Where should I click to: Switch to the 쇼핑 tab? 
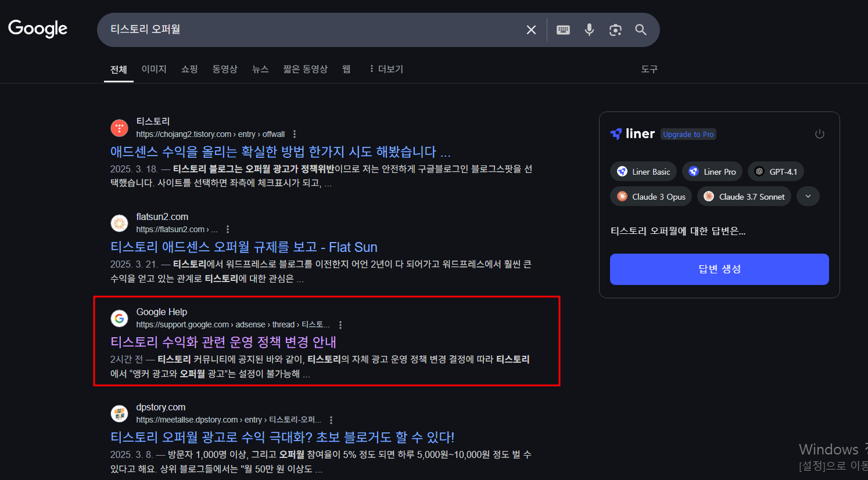click(189, 69)
